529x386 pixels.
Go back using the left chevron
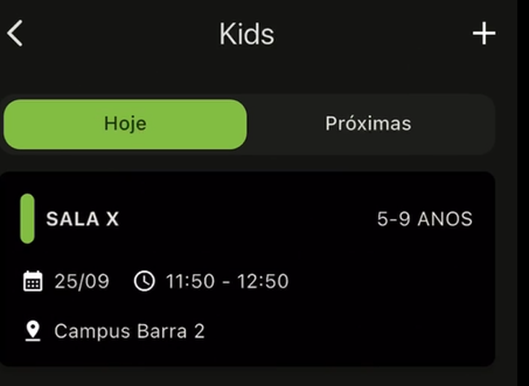tap(15, 33)
